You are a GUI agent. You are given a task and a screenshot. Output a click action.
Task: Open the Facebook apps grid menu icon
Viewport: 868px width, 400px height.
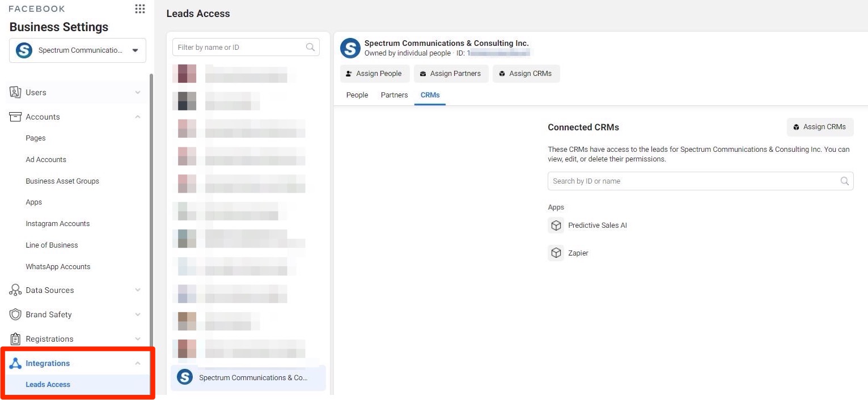click(139, 9)
